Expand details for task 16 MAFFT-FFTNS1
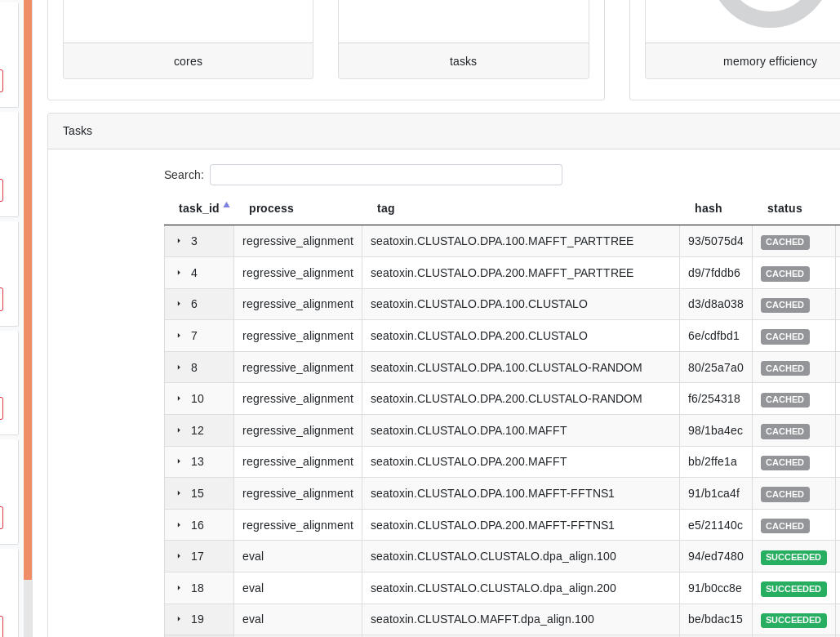840x637 pixels. (179, 525)
